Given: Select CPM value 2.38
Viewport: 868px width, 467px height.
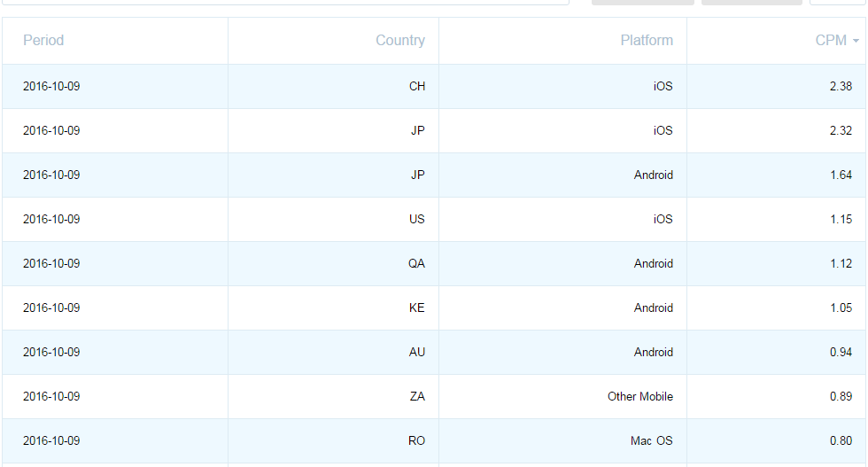Looking at the screenshot, I should pyautogui.click(x=841, y=87).
